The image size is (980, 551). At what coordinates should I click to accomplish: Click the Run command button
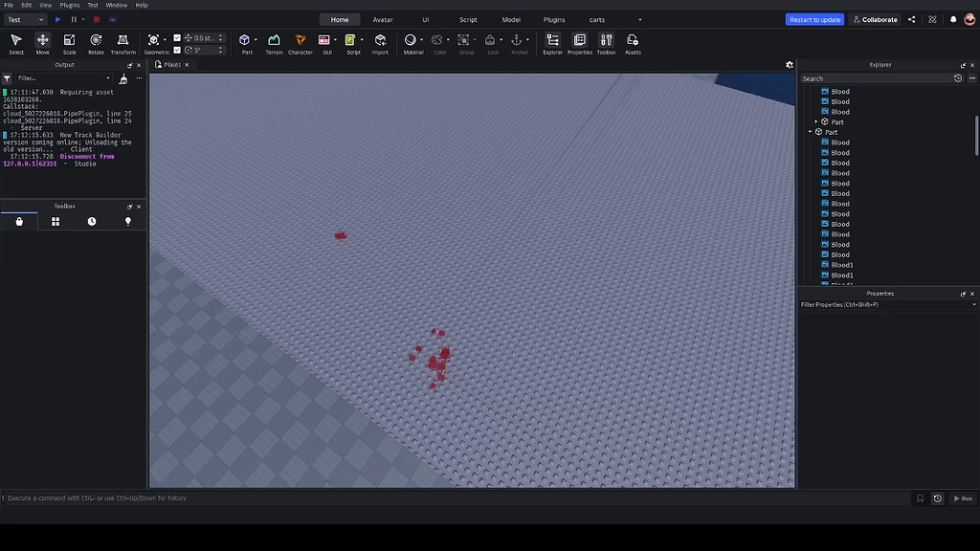[963, 498]
